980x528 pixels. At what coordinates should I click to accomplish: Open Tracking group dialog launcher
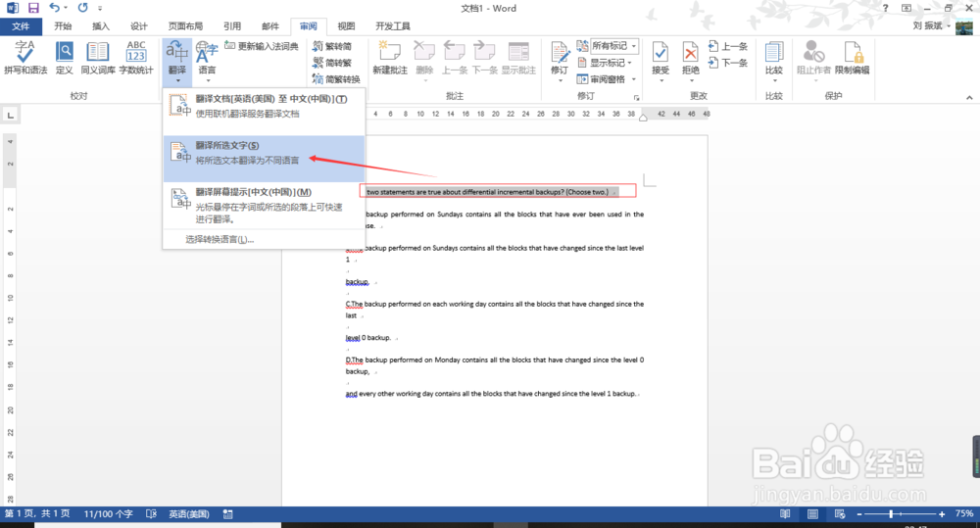pyautogui.click(x=637, y=98)
